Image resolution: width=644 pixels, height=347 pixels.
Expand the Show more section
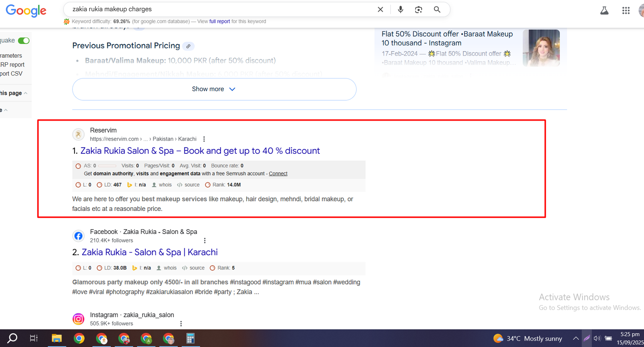coord(214,89)
